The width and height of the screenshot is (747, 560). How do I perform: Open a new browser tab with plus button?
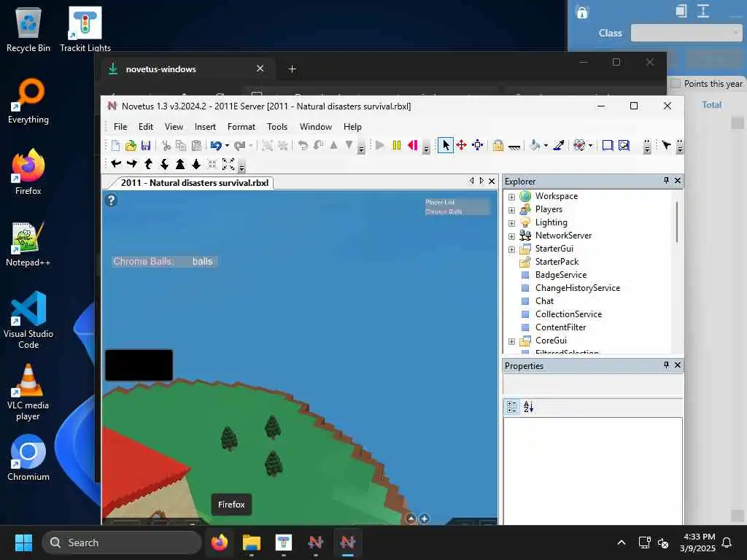click(293, 69)
